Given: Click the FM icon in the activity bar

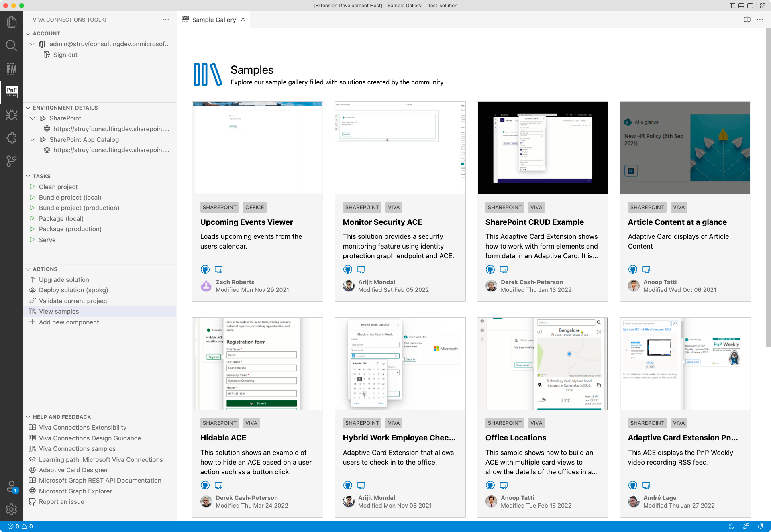Looking at the screenshot, I should 12,69.
